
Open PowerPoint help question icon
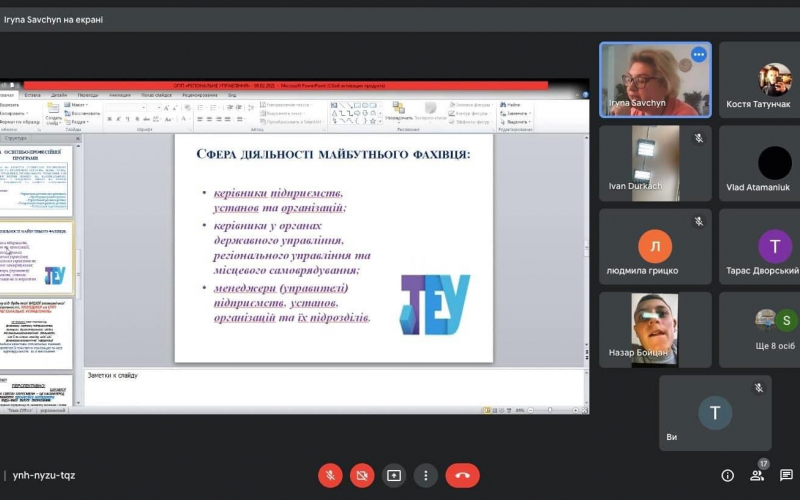[x=585, y=95]
